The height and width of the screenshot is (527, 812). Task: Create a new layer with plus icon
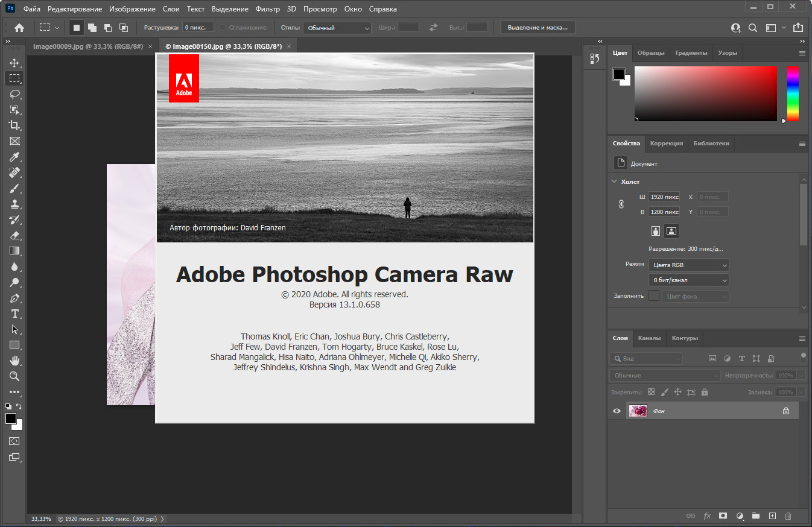tap(772, 516)
